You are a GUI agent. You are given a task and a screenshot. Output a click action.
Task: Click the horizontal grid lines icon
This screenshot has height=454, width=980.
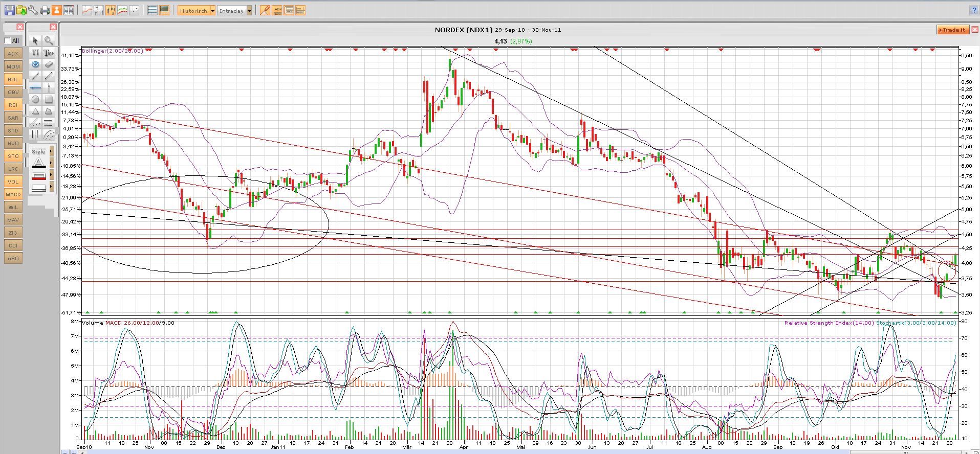click(x=153, y=10)
